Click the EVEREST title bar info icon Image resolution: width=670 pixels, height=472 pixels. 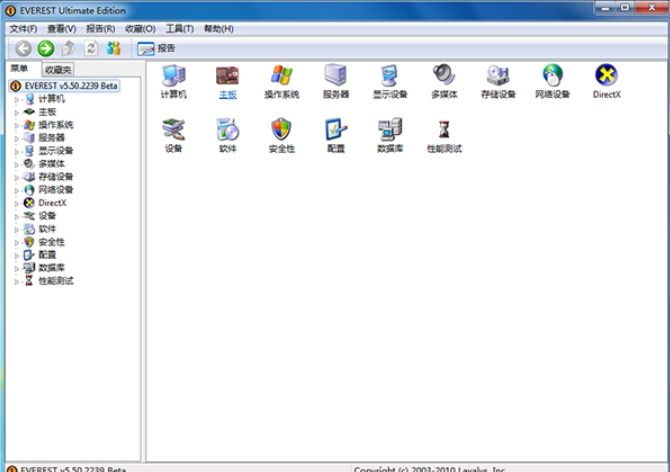(x=10, y=11)
